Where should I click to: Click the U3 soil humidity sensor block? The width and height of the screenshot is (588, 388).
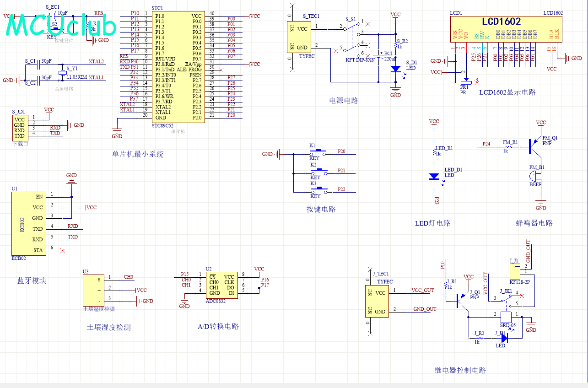click(x=92, y=290)
